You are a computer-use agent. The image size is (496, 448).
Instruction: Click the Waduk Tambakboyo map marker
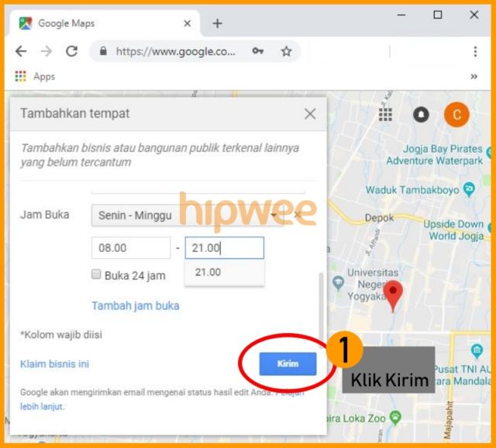(x=469, y=190)
